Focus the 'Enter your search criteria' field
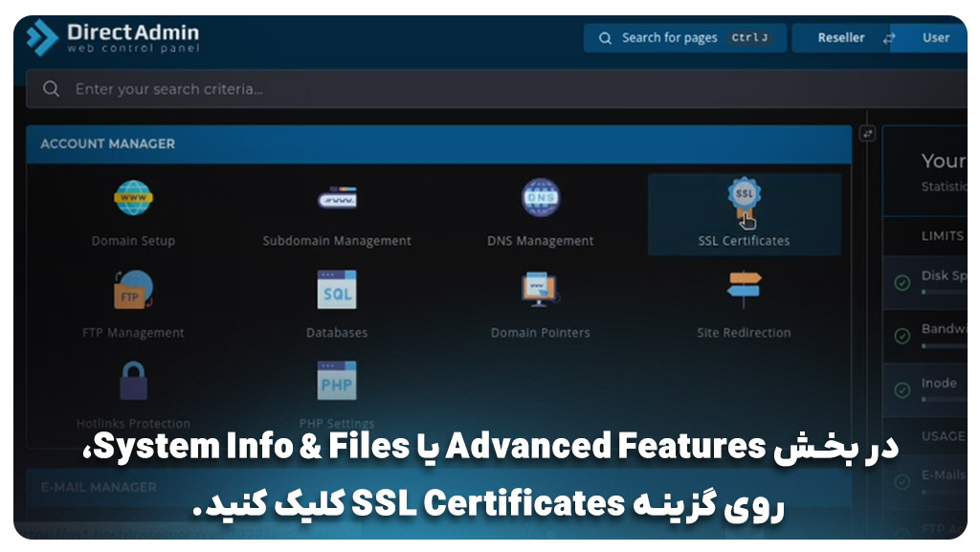 coord(479,89)
